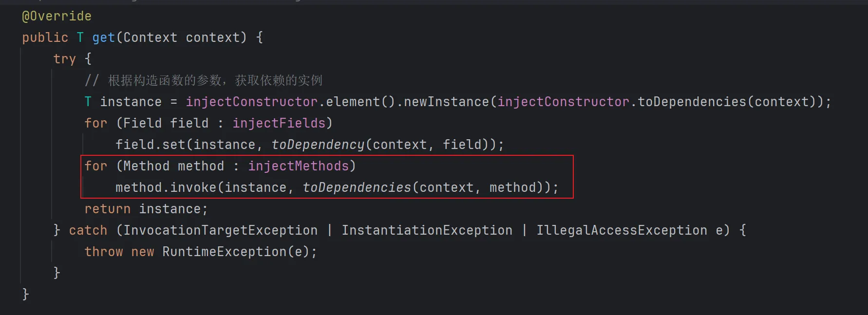Click the throw keyword
Screen dimensions: 868x315
coord(103,252)
